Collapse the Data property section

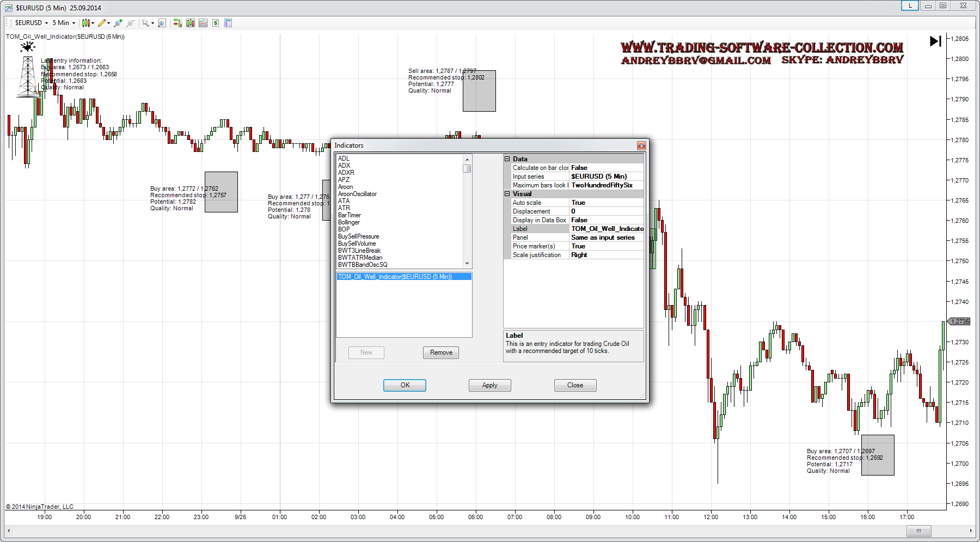coord(507,159)
